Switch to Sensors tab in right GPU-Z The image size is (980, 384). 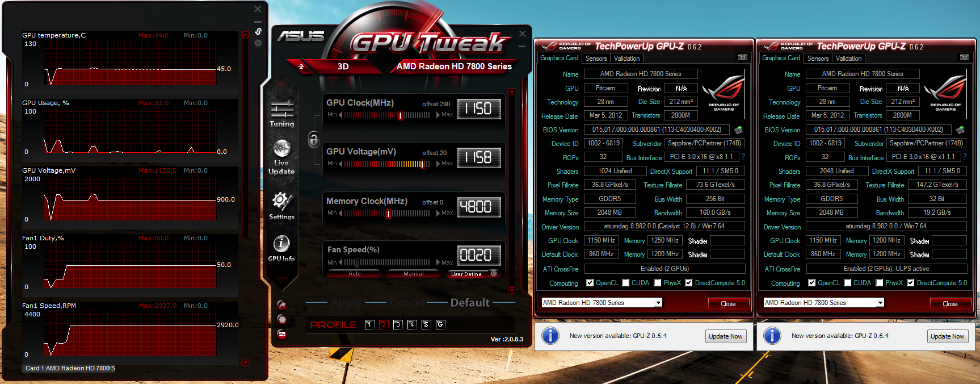[x=818, y=59]
